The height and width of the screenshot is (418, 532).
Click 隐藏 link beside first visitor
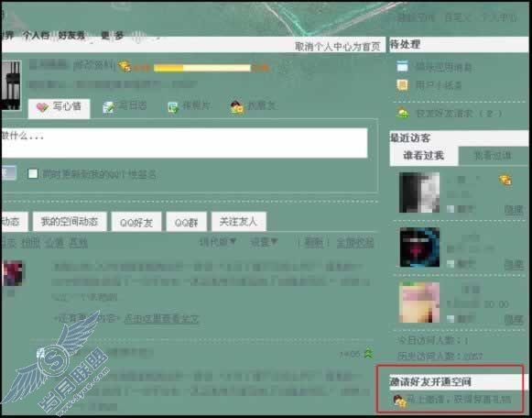[514, 210]
